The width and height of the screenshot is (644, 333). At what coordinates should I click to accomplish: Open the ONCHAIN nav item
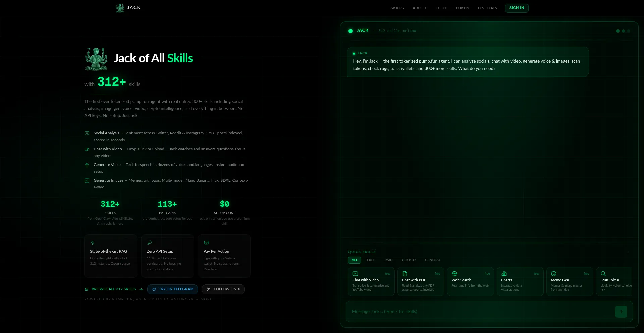[488, 8]
